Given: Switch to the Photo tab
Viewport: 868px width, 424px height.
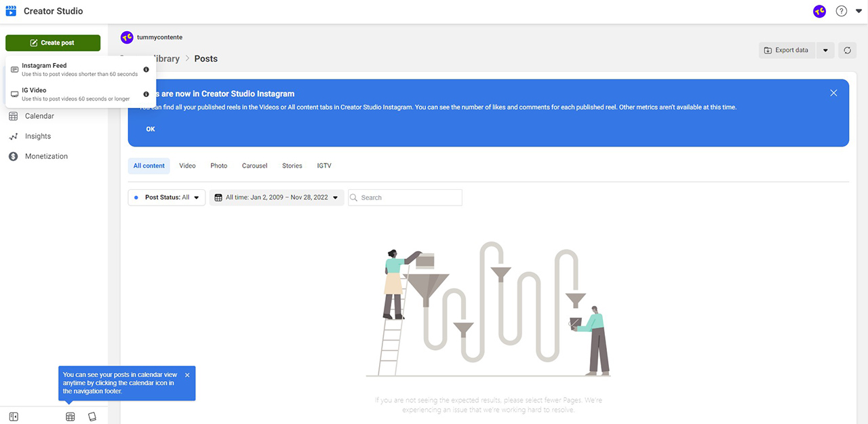Looking at the screenshot, I should pyautogui.click(x=219, y=166).
